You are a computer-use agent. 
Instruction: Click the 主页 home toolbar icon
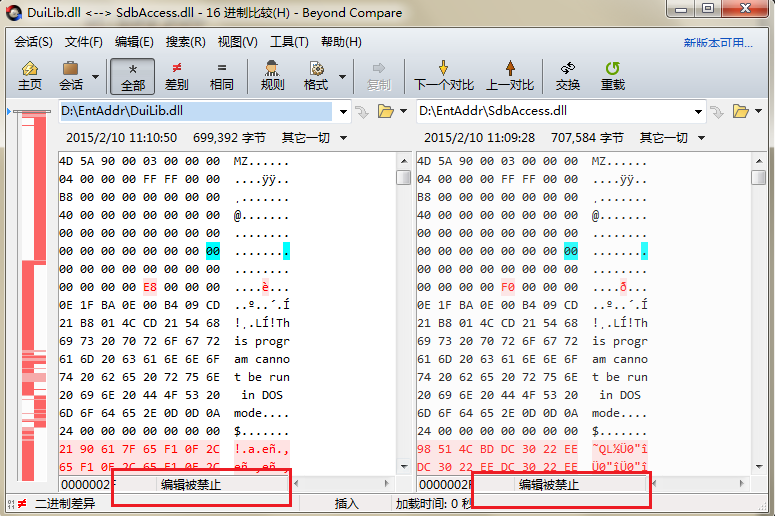click(30, 75)
